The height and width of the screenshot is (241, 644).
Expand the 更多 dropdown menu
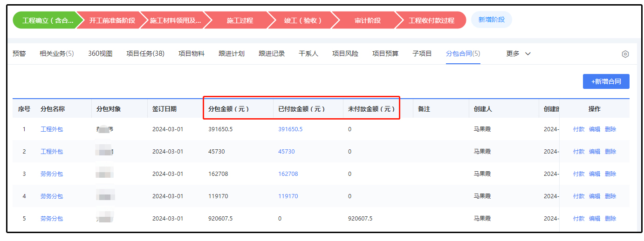(x=518, y=54)
